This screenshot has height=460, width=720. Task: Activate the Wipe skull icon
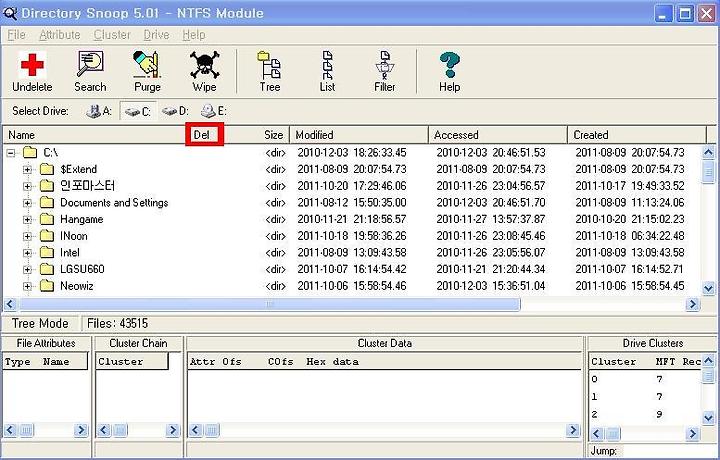pos(204,64)
